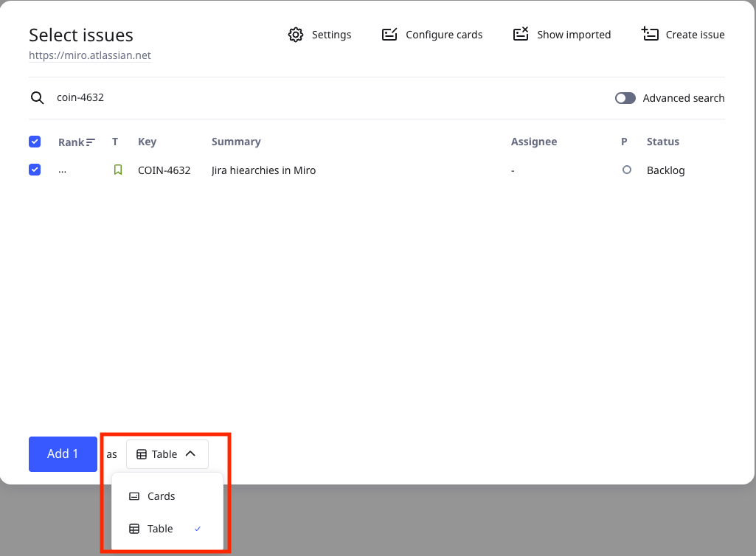Choose Cards from the dropdown menu
This screenshot has height=556, width=756.
[x=161, y=496]
